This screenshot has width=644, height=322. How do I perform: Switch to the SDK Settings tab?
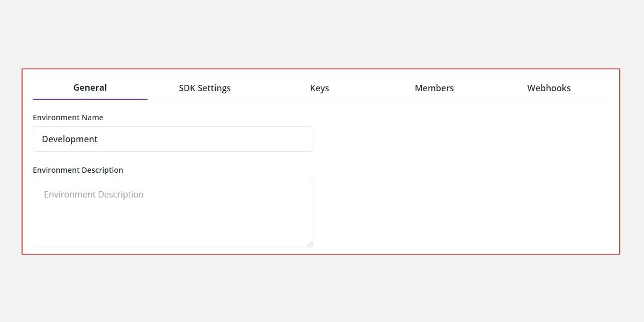pos(204,87)
